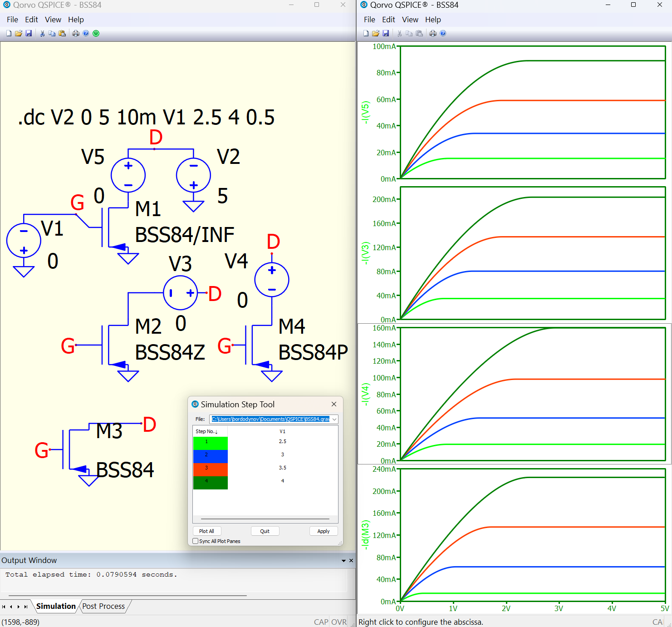The height and width of the screenshot is (627, 672).
Task: Switch to the Simulation tab
Action: (56, 606)
